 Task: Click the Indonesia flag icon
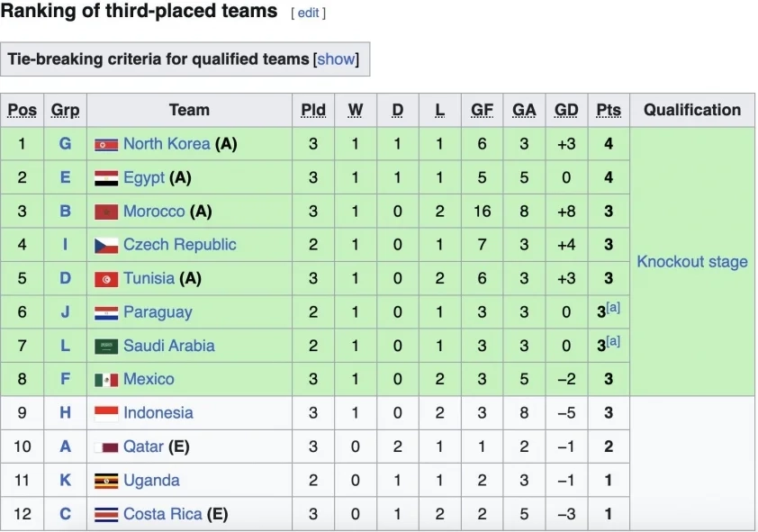pos(106,414)
